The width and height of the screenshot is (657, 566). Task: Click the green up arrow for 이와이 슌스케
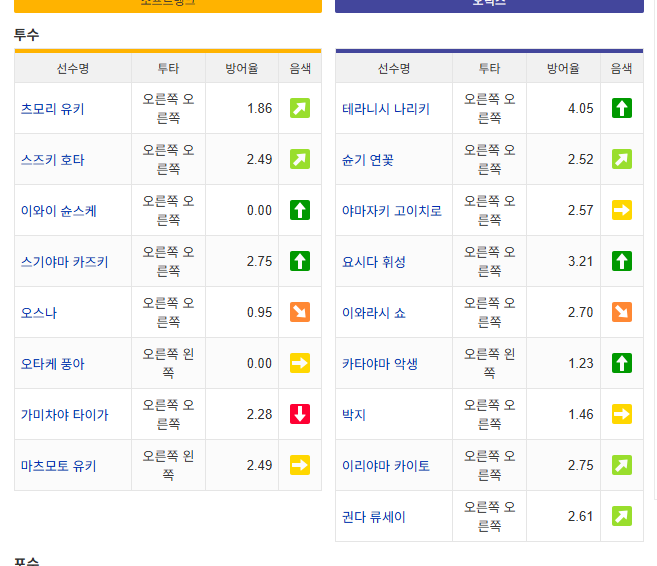pos(300,210)
